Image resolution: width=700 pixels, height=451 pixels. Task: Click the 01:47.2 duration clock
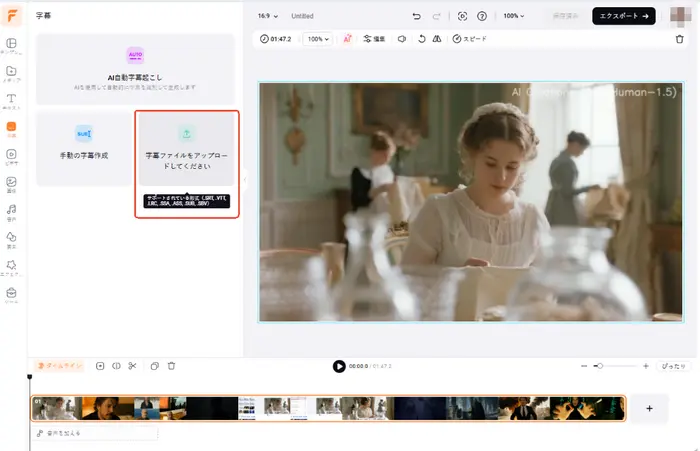(x=276, y=39)
